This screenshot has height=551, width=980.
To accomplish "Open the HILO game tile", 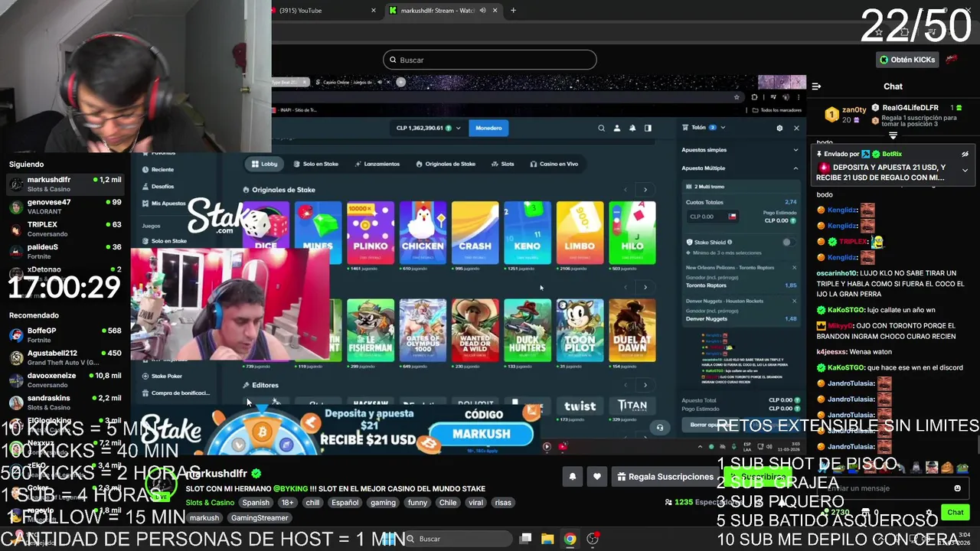I will [x=632, y=233].
